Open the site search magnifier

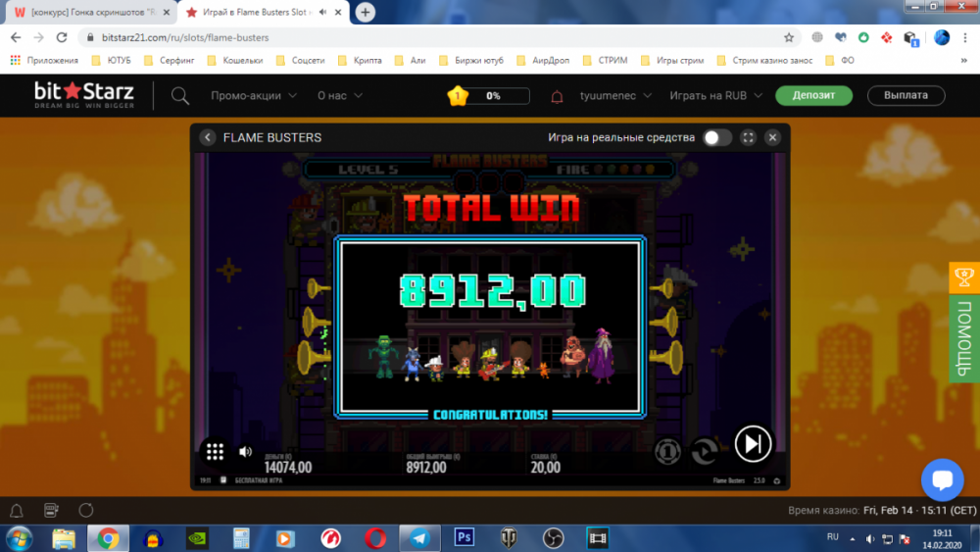180,96
